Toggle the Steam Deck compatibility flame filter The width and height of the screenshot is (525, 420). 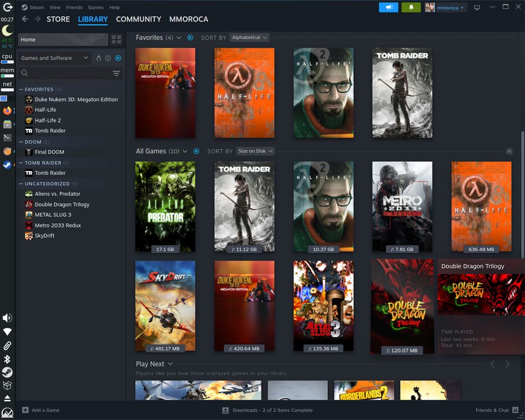99,58
